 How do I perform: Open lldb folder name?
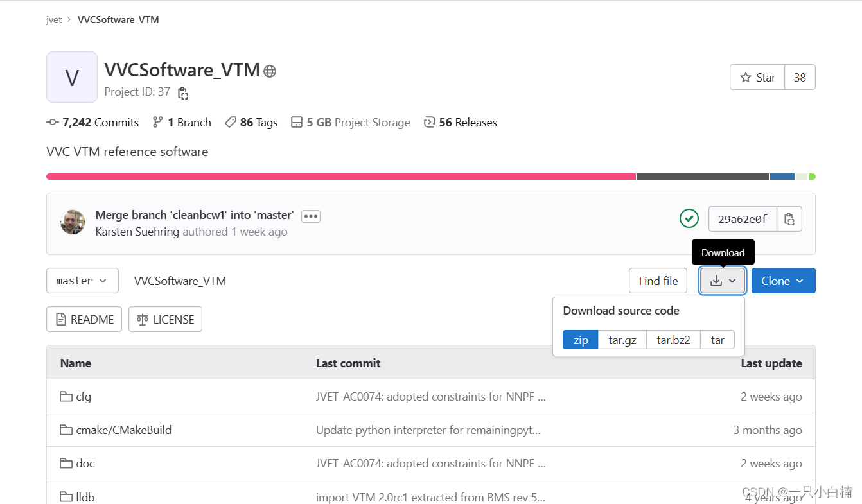point(85,497)
